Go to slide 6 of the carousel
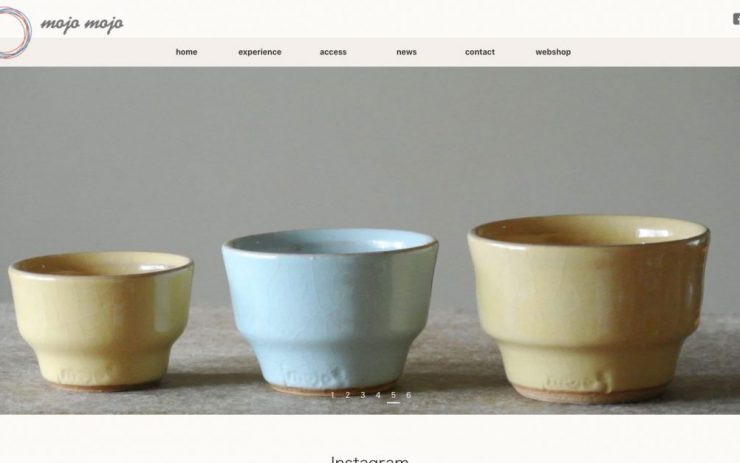This screenshot has height=463, width=740. coord(409,395)
